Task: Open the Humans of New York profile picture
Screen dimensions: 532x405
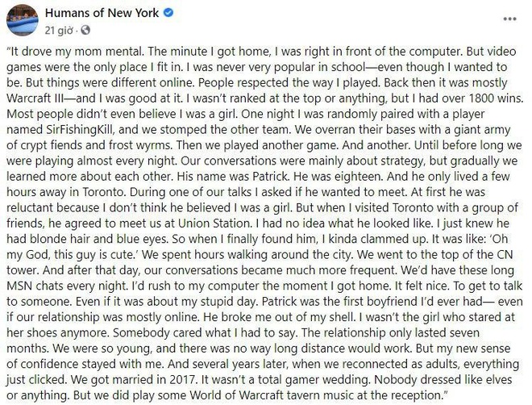Action: 22,20
